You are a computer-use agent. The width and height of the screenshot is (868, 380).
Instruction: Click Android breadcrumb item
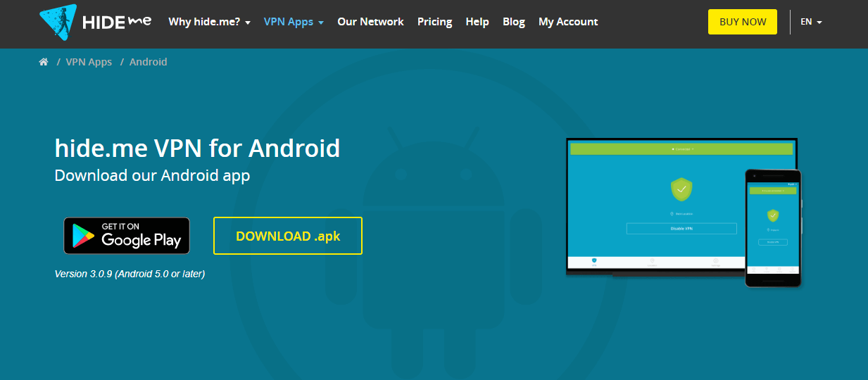(x=149, y=62)
